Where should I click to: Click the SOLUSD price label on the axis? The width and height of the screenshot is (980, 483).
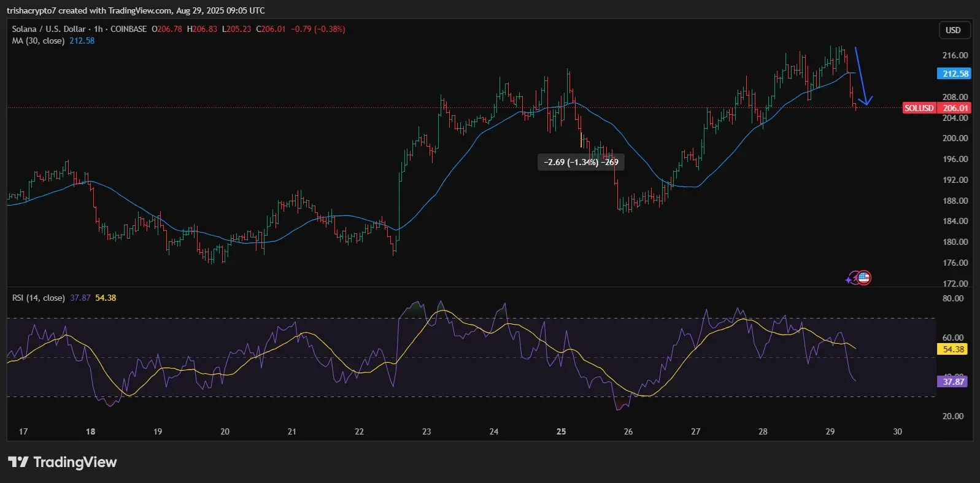919,108
